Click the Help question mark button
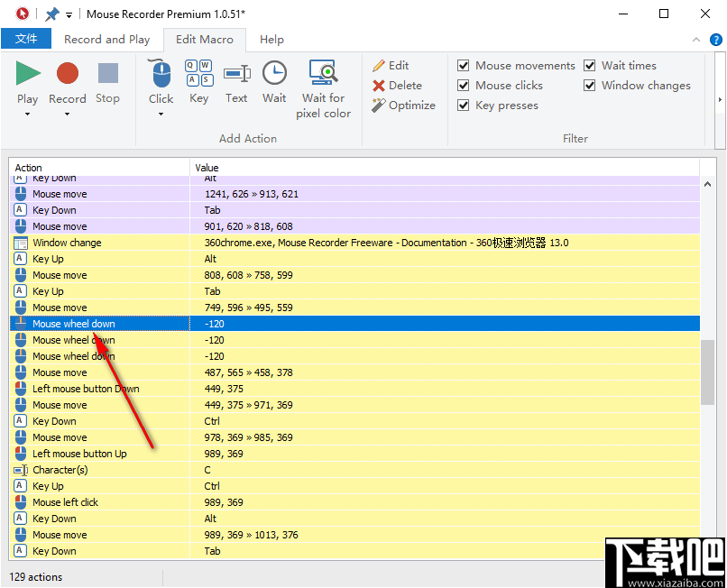 coord(716,40)
